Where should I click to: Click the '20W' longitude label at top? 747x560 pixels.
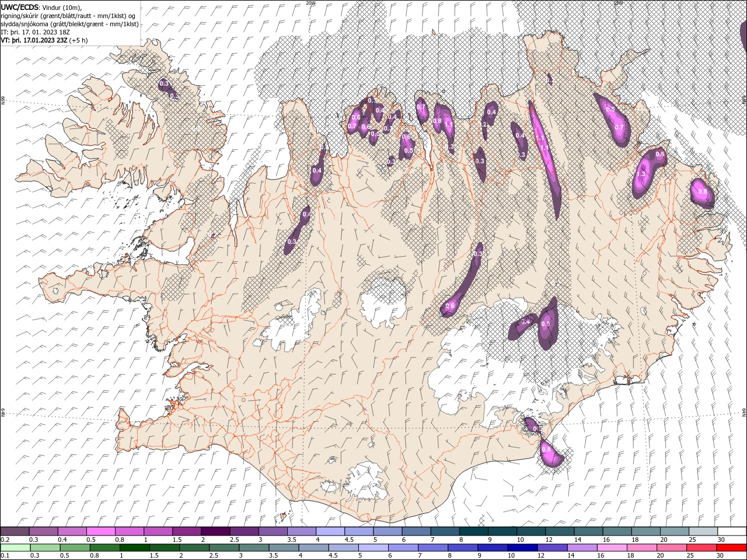coord(310,3)
